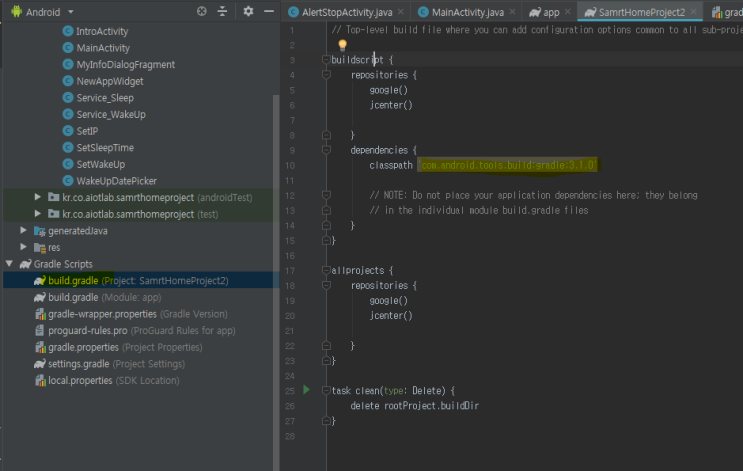The image size is (743, 471).
Task: Select build.gradle (Project: SamrtHomeProject2)
Action: click(x=138, y=281)
